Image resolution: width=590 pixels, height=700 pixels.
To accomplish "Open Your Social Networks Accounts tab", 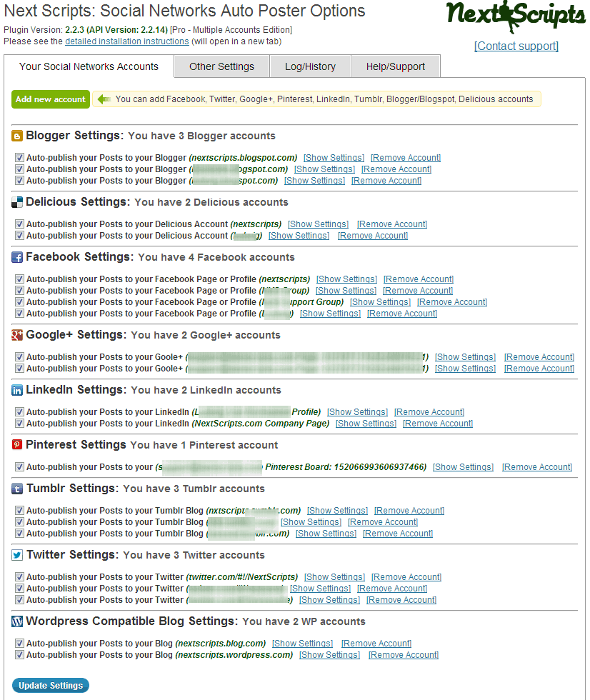I will click(x=89, y=66).
